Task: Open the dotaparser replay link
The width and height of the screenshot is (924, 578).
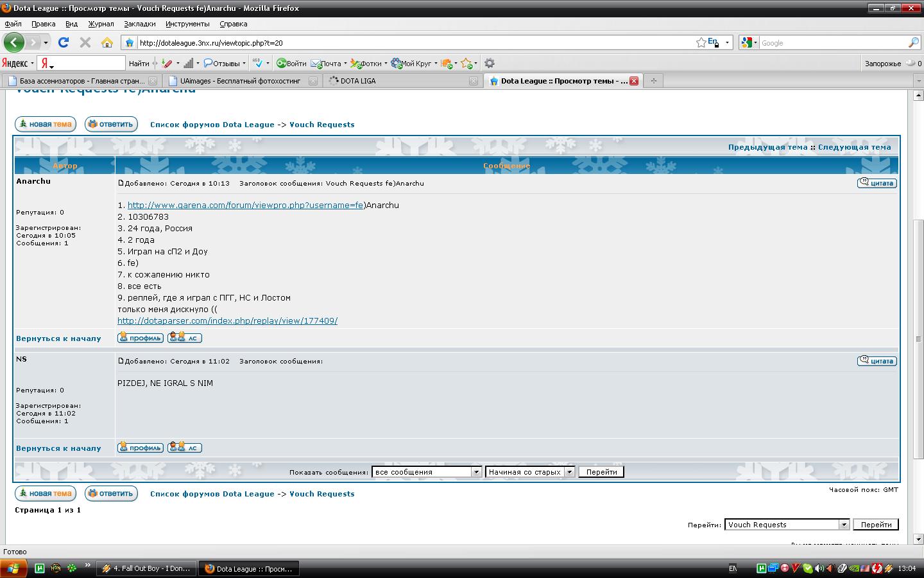Action: 227,320
